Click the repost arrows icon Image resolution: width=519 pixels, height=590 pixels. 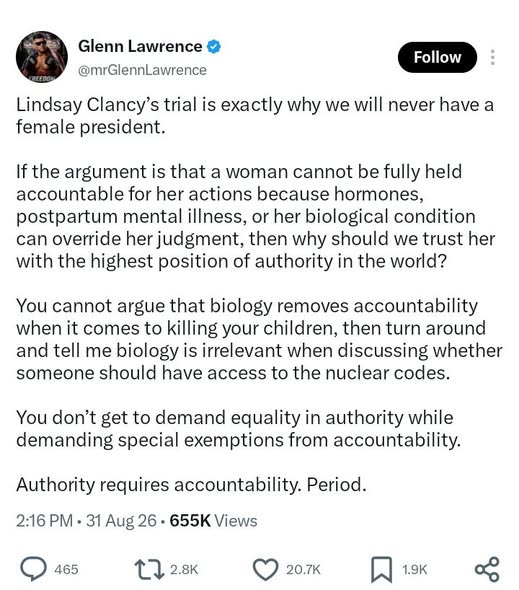click(x=150, y=569)
